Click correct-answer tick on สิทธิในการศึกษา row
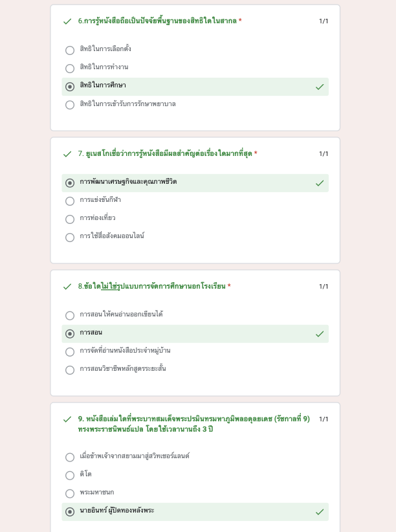The image size is (396, 532). click(320, 87)
